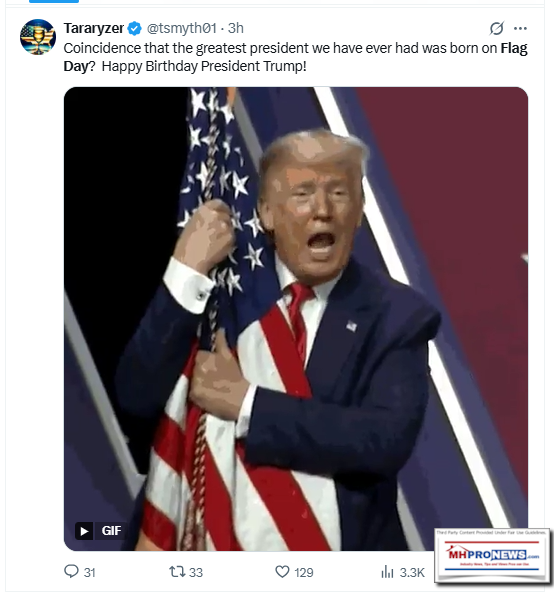Viewport: 554px width, 592px height.
Task: Like the post with heart icon
Action: [282, 572]
